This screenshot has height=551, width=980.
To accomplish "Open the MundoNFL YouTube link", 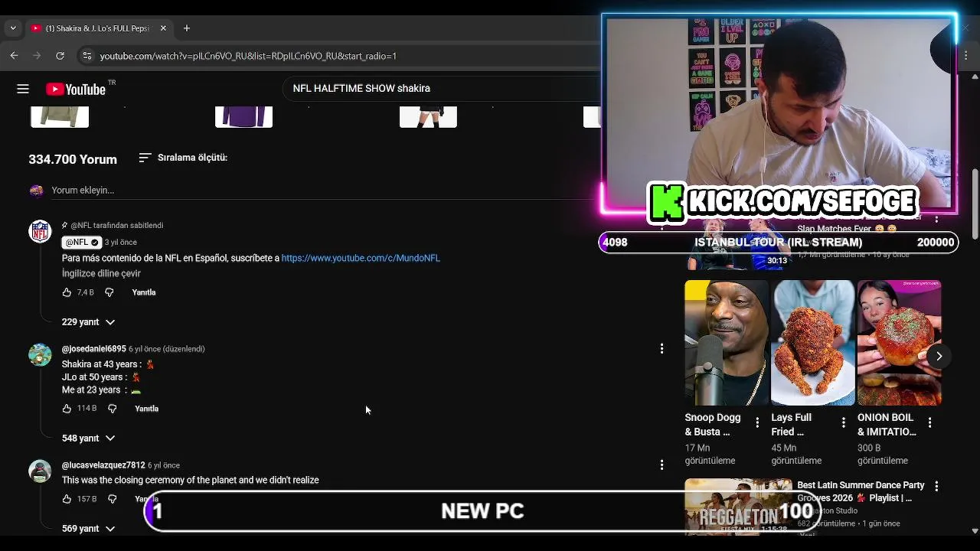I will click(x=361, y=258).
